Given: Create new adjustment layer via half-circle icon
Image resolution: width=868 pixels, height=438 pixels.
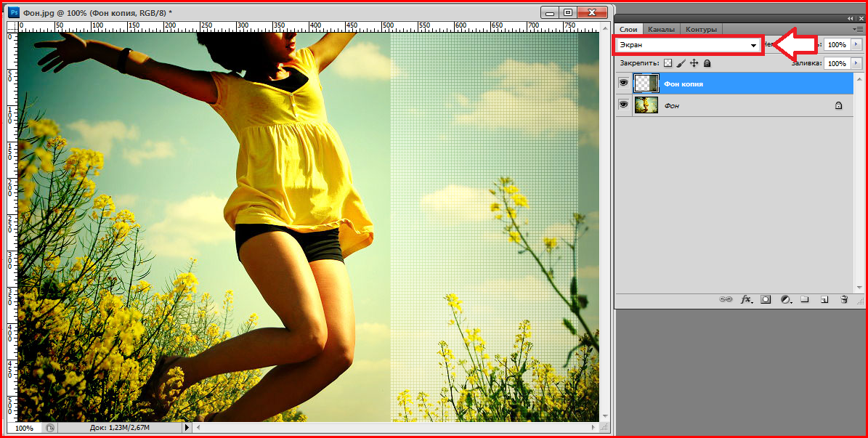Looking at the screenshot, I should click(786, 299).
